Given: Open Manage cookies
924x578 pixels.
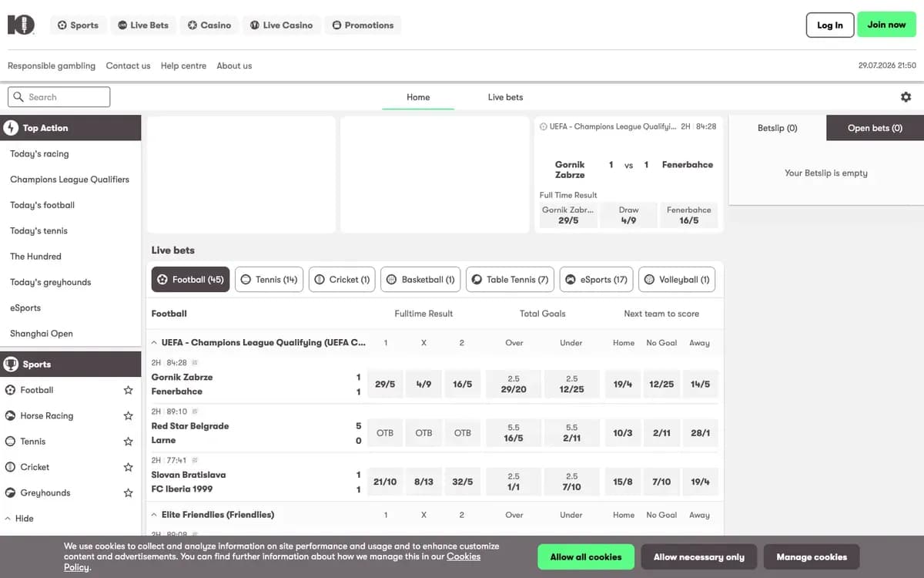Looking at the screenshot, I should click(x=812, y=556).
